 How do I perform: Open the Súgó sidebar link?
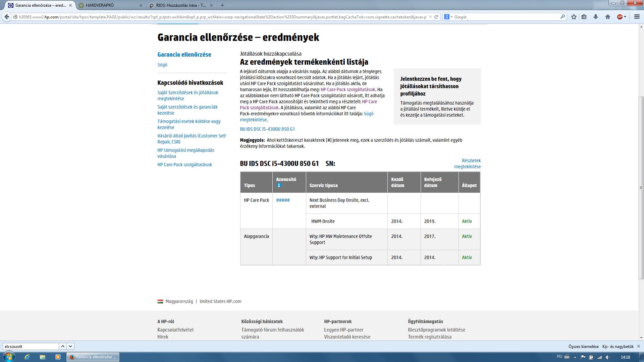[162, 65]
